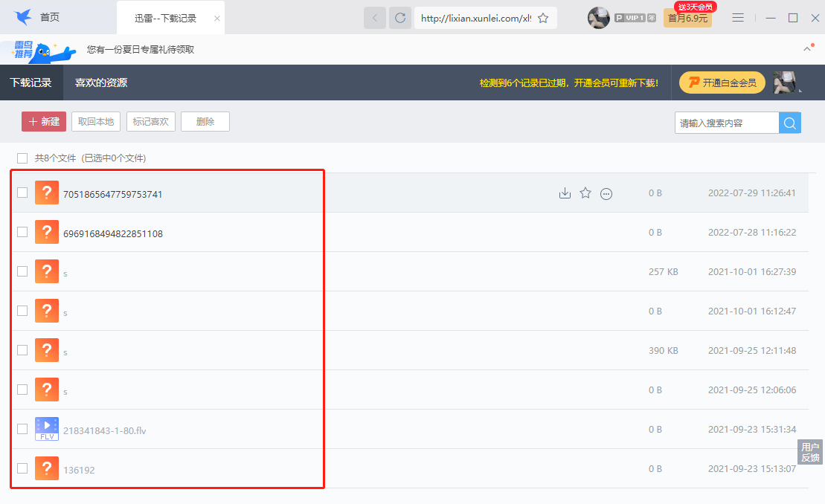Click the FLV video file icon
The width and height of the screenshot is (825, 504).
click(x=47, y=428)
